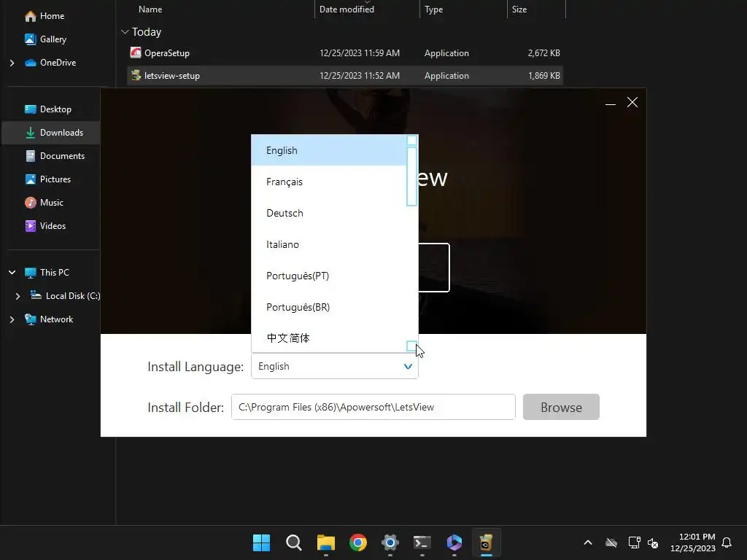Click the OneDrive cloud icon

(x=31, y=63)
